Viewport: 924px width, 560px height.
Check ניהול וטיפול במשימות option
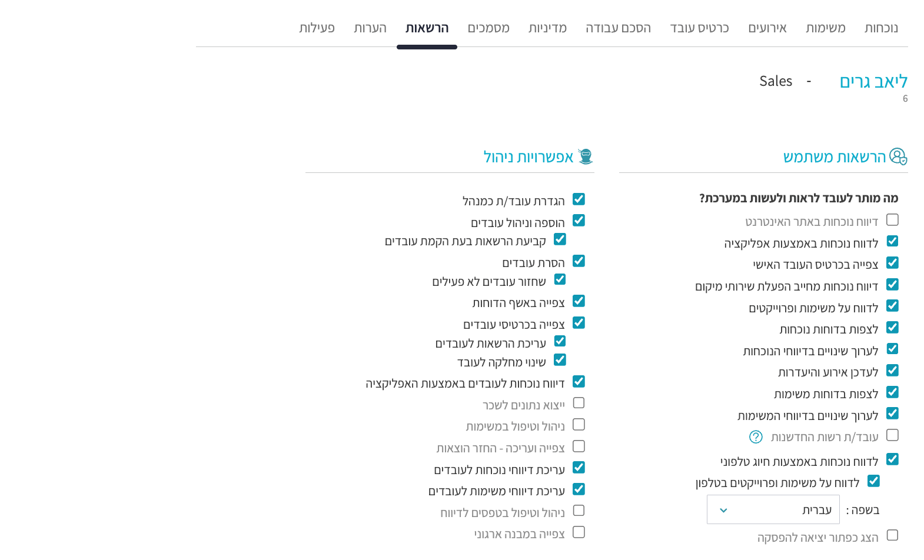(579, 425)
